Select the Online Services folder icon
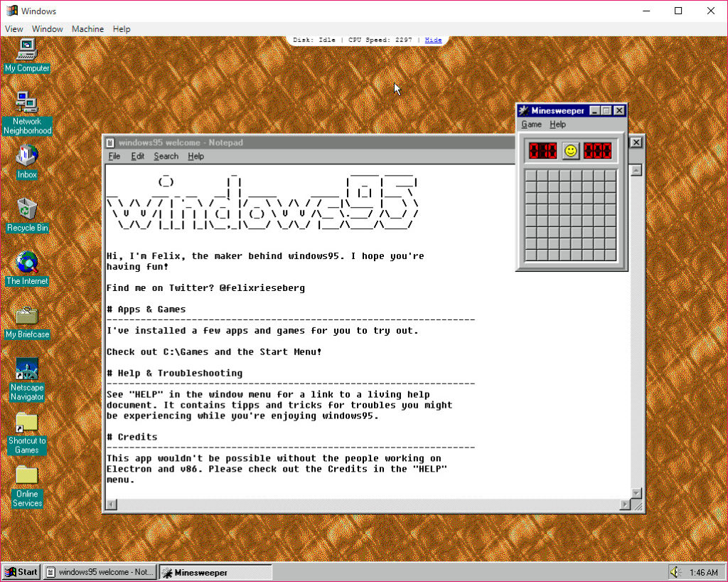Viewport: 728px width, 582px height. pos(27,476)
